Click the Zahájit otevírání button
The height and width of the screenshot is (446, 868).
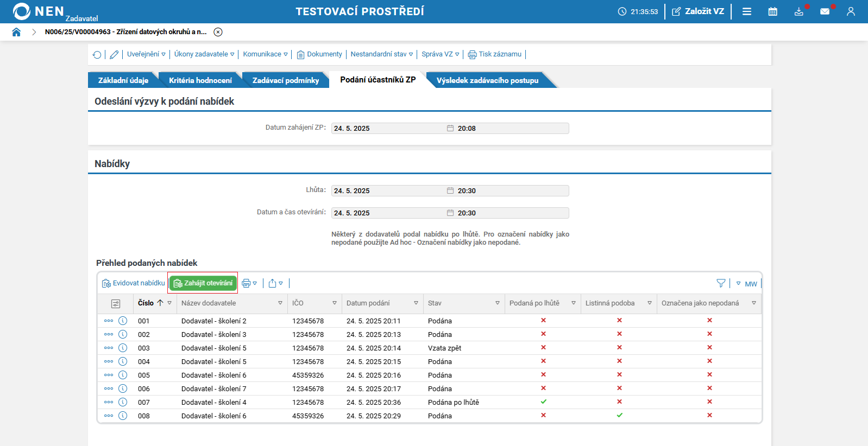point(203,283)
